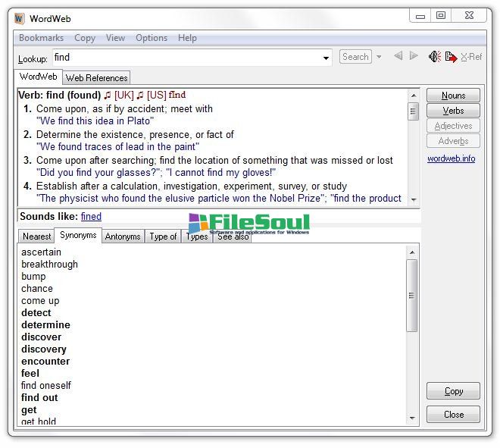The image size is (500, 448).
Task: Play the US pronunciation music note
Action: [140, 95]
